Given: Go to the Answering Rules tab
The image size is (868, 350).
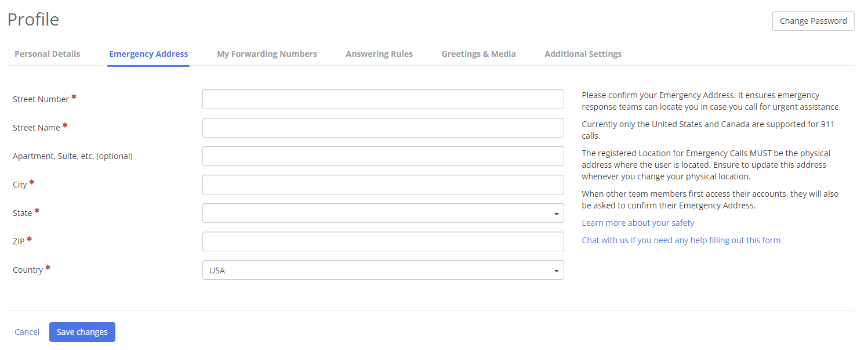Looking at the screenshot, I should pyautogui.click(x=379, y=54).
